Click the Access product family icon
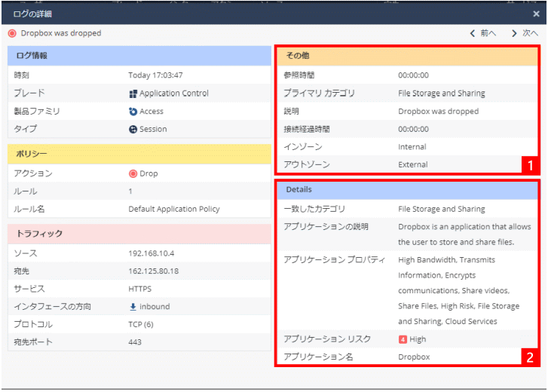The image size is (548, 392). click(x=133, y=112)
